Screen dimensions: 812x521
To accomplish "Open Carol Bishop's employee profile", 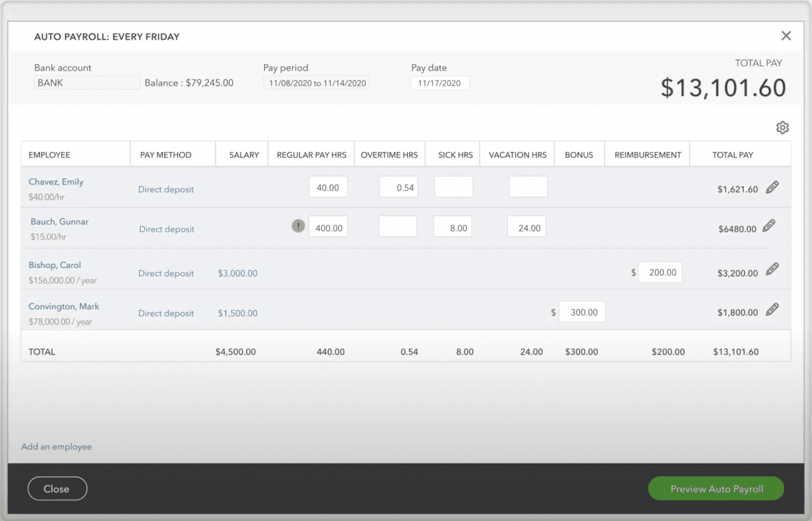I will tap(55, 265).
